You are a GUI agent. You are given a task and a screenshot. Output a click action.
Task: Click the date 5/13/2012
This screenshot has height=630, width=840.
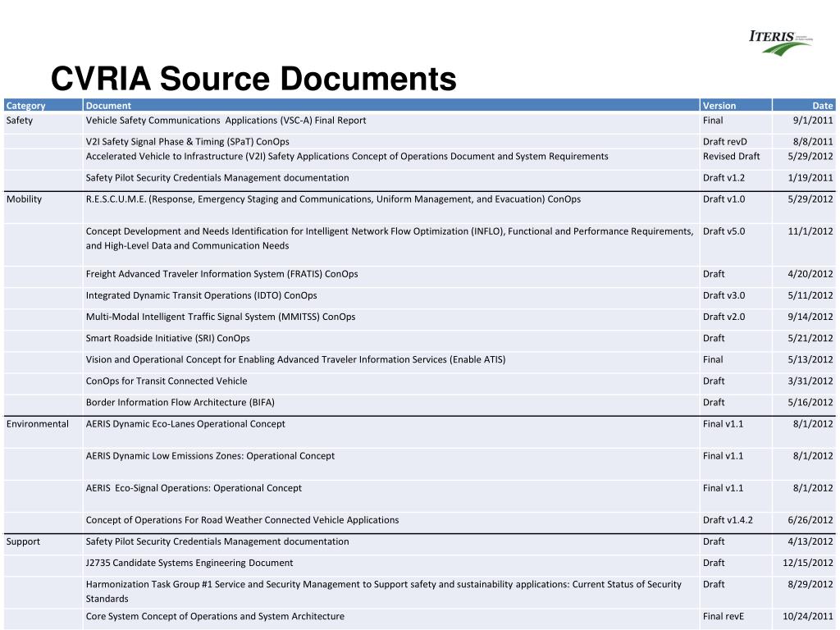click(x=810, y=360)
